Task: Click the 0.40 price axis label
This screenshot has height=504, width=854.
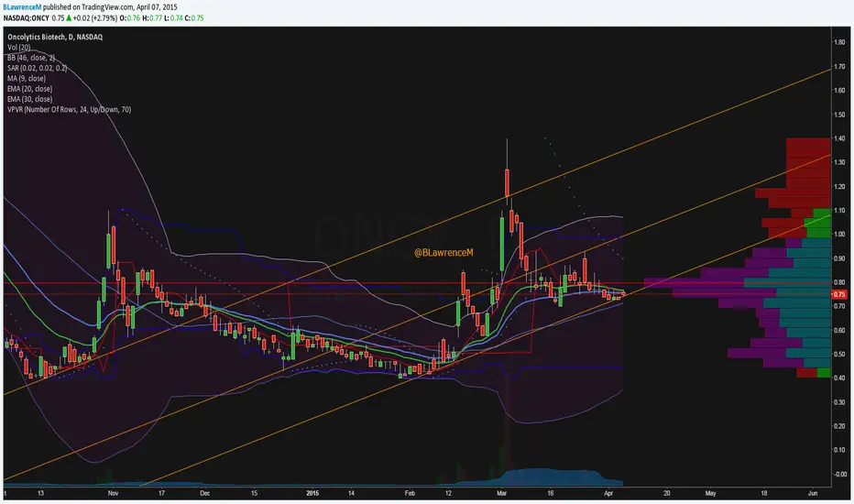Action: click(839, 378)
